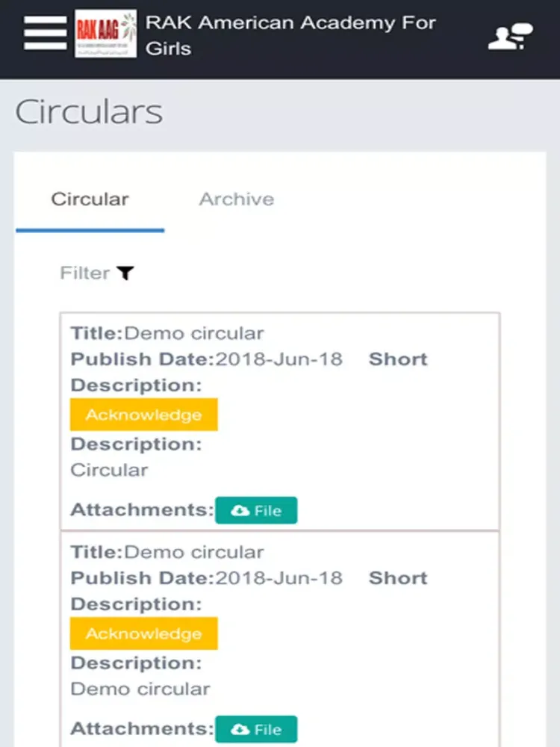
Task: Click the filter funnel icon
Action: point(126,273)
